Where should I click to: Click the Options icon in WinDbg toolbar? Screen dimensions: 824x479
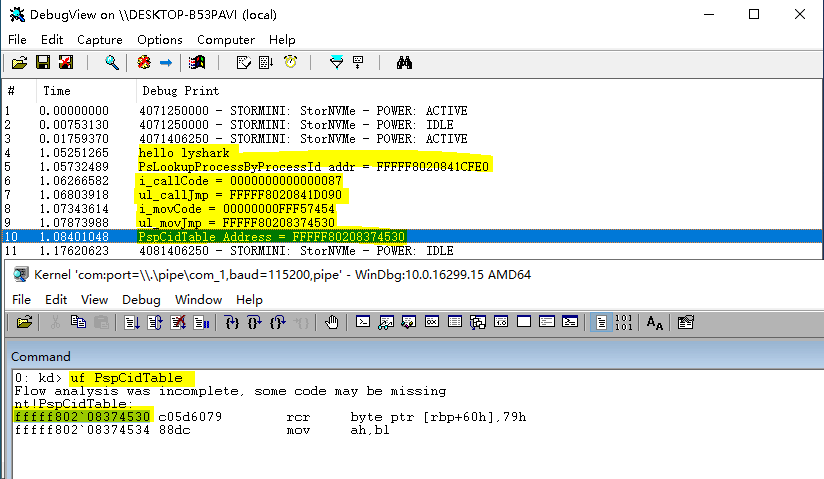(x=685, y=322)
